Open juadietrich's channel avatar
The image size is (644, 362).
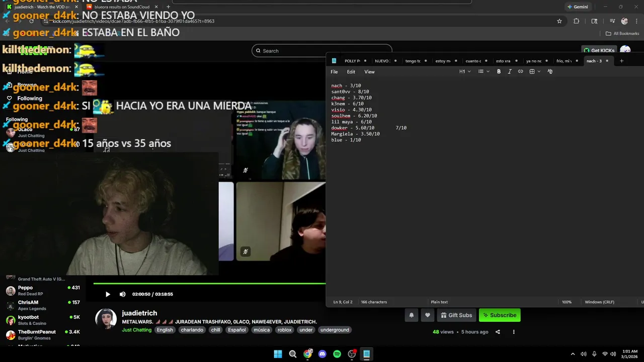click(106, 319)
